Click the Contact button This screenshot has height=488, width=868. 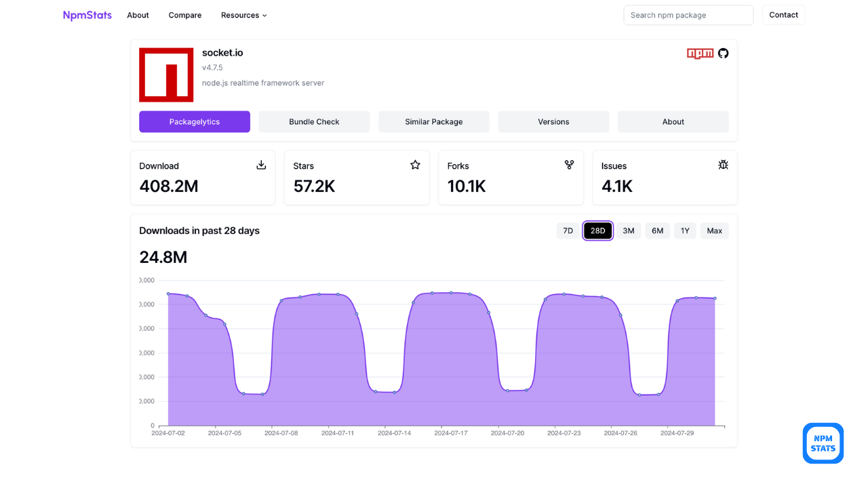pos(783,15)
